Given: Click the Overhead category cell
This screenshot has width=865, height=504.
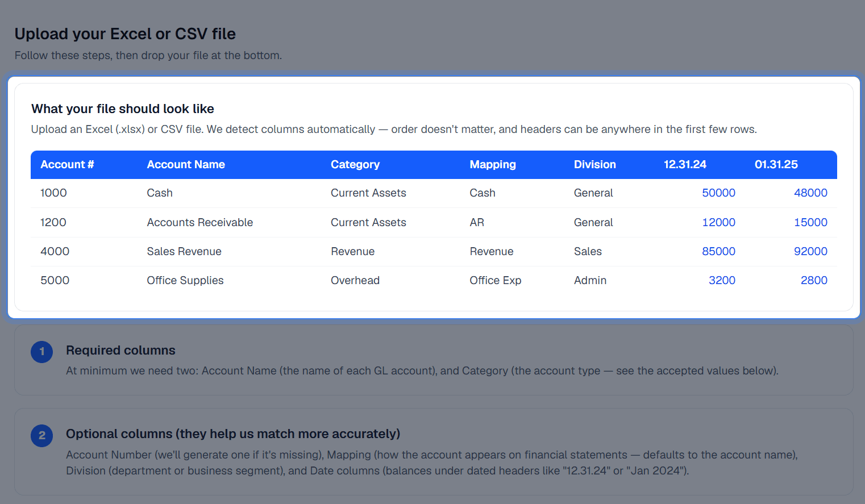Looking at the screenshot, I should coord(355,281).
